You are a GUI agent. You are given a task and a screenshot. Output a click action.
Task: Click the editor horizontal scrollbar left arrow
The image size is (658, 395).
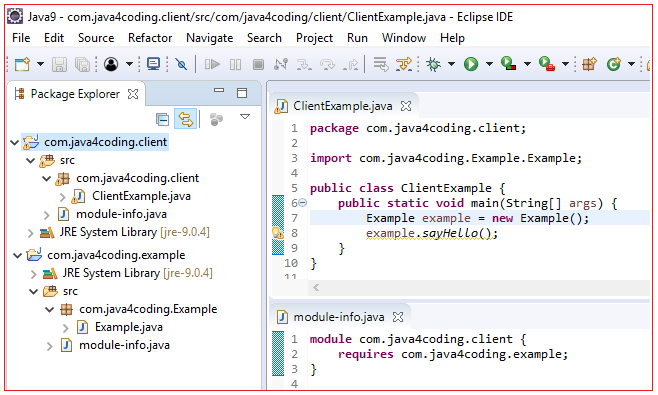(x=316, y=288)
